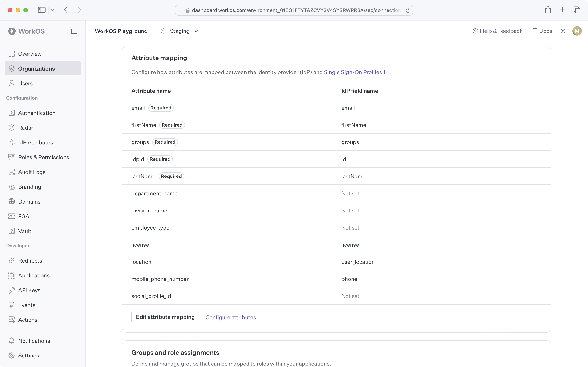Viewport: 588px width, 367px height.
Task: Select Redirects under Developer
Action: coord(30,260)
